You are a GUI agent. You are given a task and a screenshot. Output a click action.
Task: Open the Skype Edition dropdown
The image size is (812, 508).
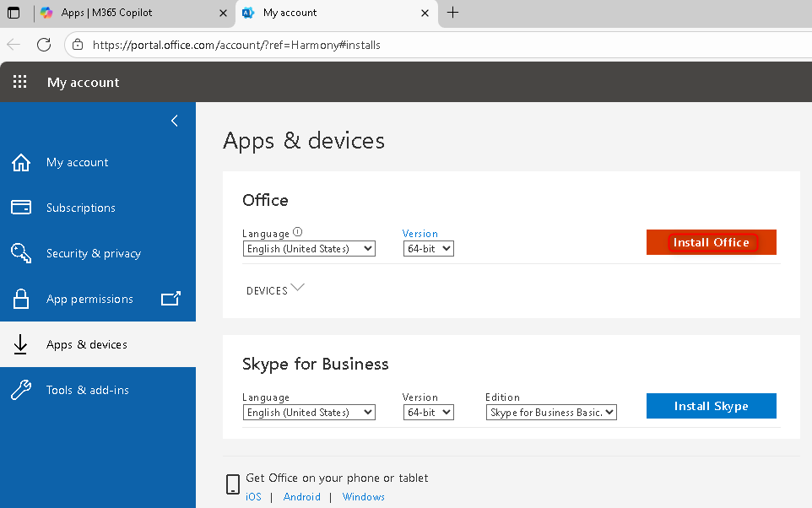tap(551, 412)
